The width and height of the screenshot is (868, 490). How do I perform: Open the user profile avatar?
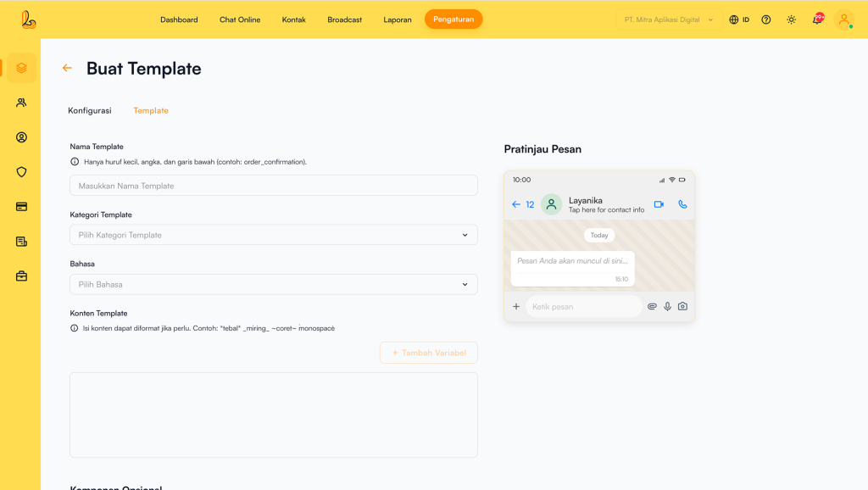click(x=843, y=19)
